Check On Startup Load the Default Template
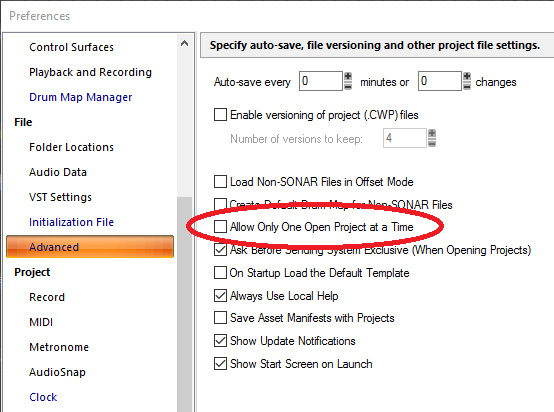The height and width of the screenshot is (412, 554). click(220, 273)
